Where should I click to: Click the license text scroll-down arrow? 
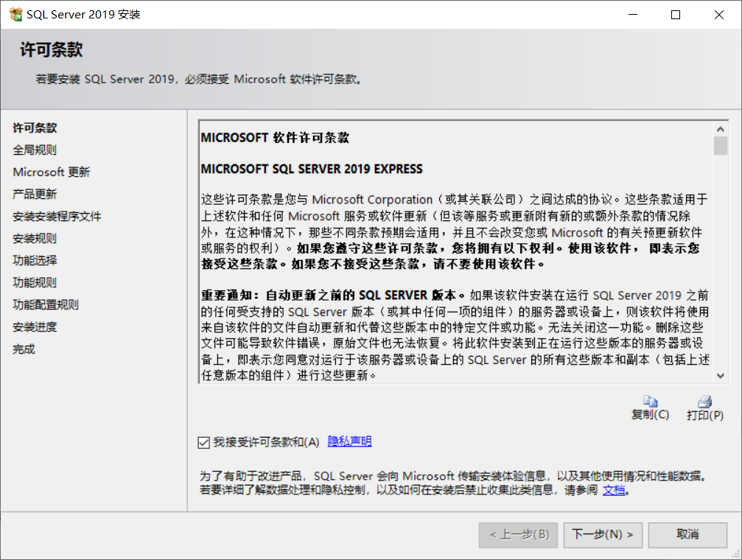tap(720, 376)
